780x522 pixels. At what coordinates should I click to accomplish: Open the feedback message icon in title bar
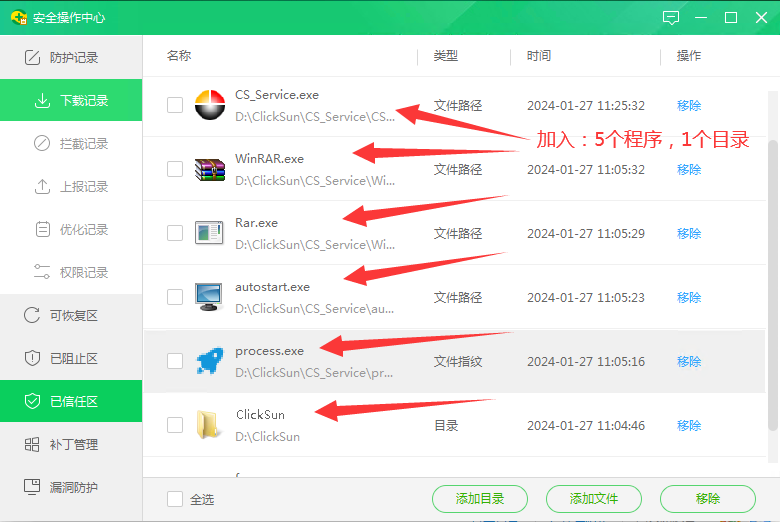click(671, 18)
